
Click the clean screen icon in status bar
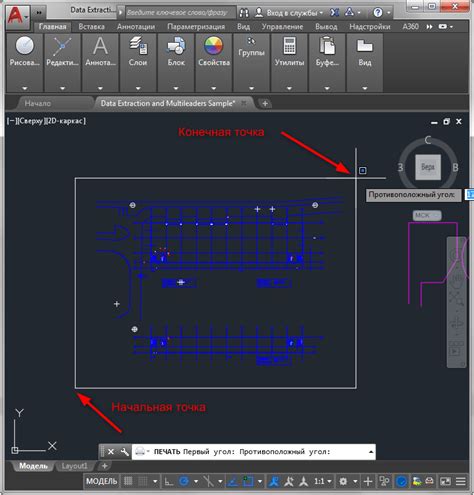pos(446,481)
